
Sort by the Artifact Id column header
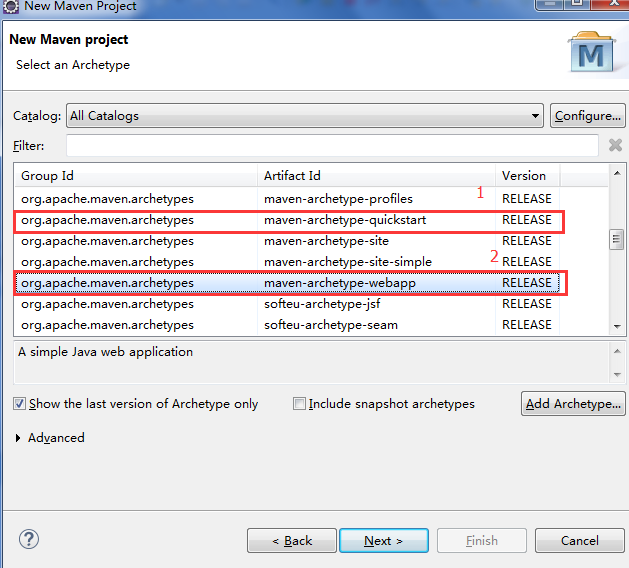376,176
